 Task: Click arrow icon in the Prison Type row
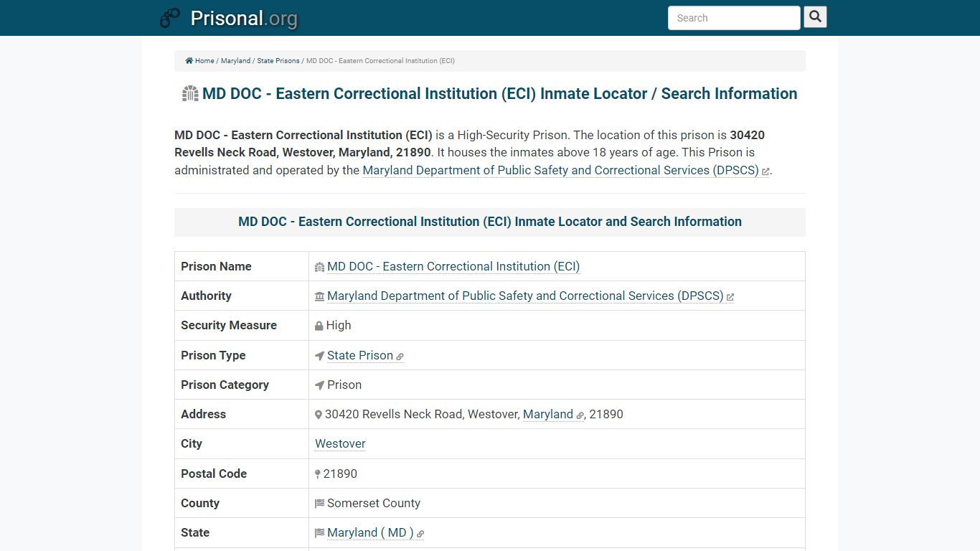click(x=320, y=356)
